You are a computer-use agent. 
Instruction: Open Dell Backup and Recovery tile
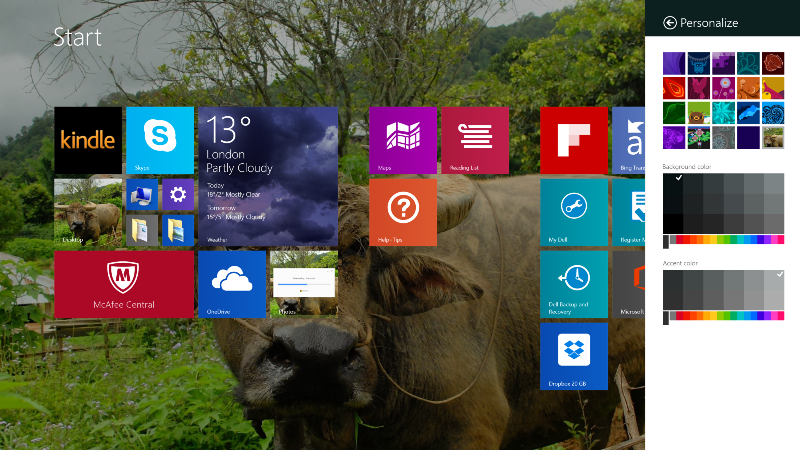click(x=574, y=284)
